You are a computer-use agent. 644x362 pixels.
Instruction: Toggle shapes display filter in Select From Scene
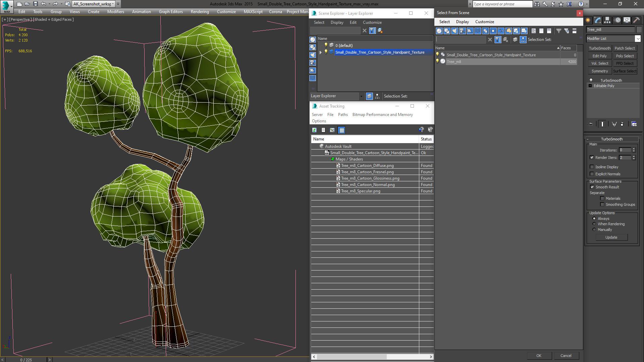coord(447,31)
